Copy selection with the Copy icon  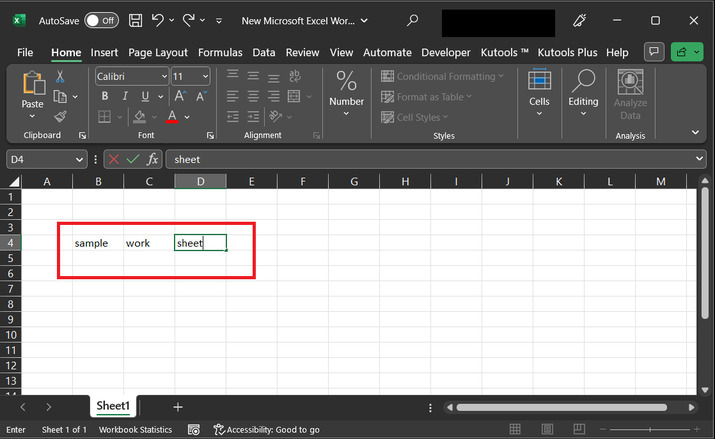(x=60, y=97)
